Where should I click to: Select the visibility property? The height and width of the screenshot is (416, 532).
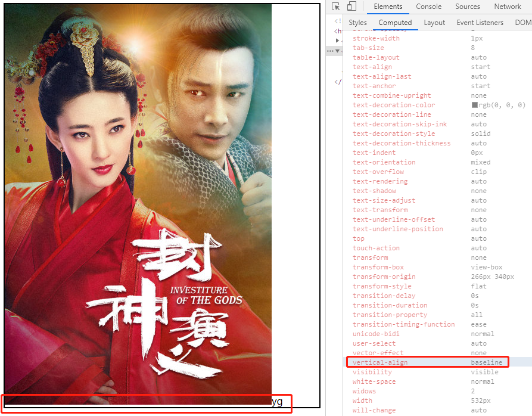point(372,372)
